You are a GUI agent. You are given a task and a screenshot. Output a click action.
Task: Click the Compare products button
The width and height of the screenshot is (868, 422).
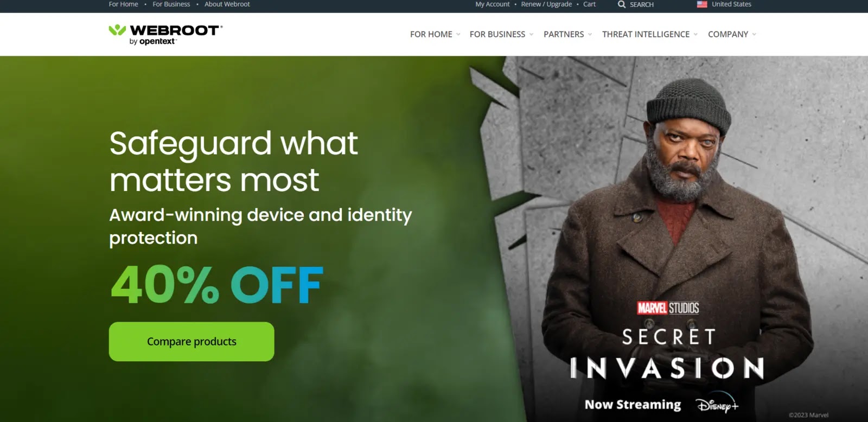click(x=192, y=342)
